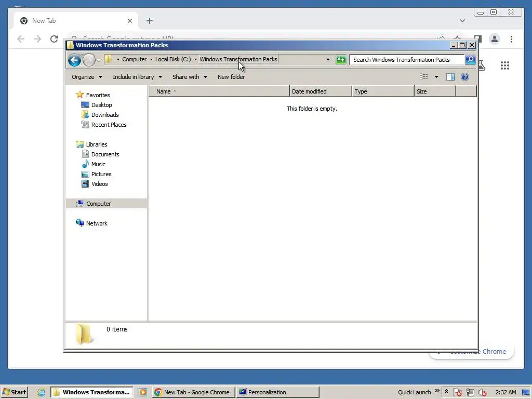Screen dimensions: 532x399
Task: Click Chrome's back arrow
Action: 21,39
